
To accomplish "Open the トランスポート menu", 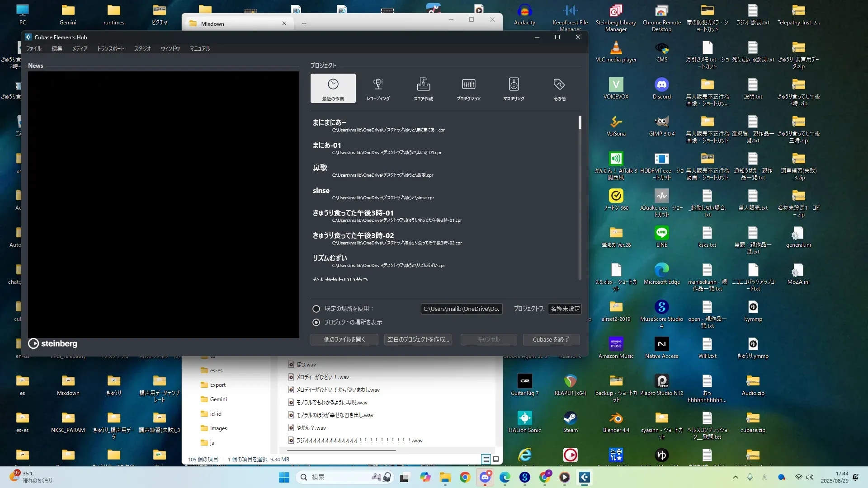I will (x=111, y=48).
